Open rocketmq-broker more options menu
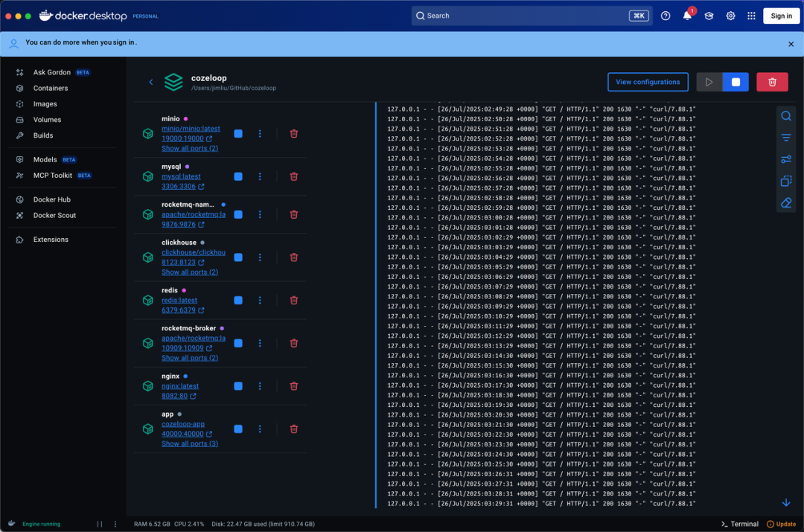804x532 pixels. point(260,344)
